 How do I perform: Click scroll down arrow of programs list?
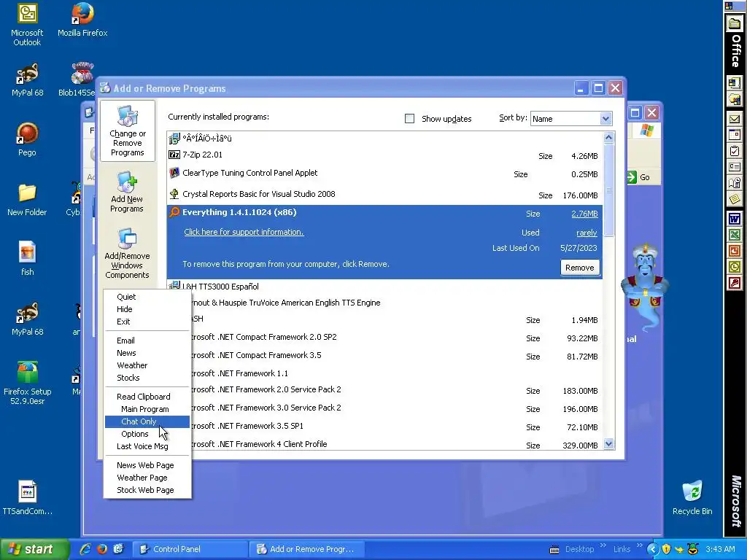[x=608, y=444]
